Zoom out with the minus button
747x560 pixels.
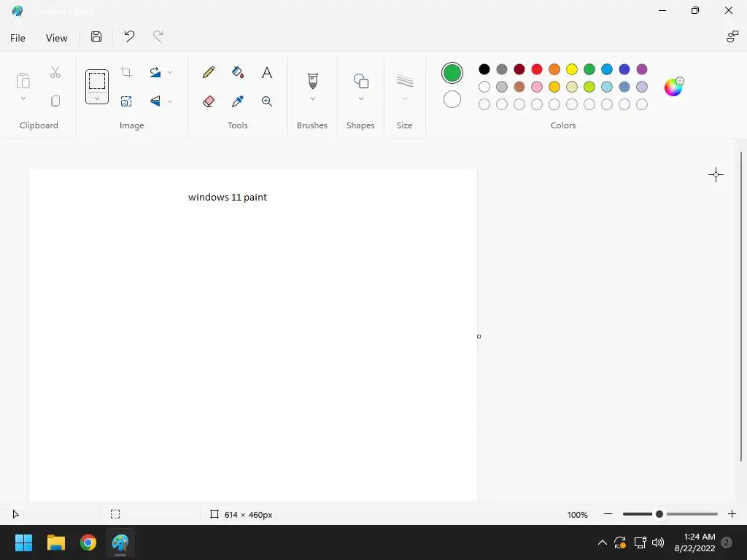coord(608,514)
